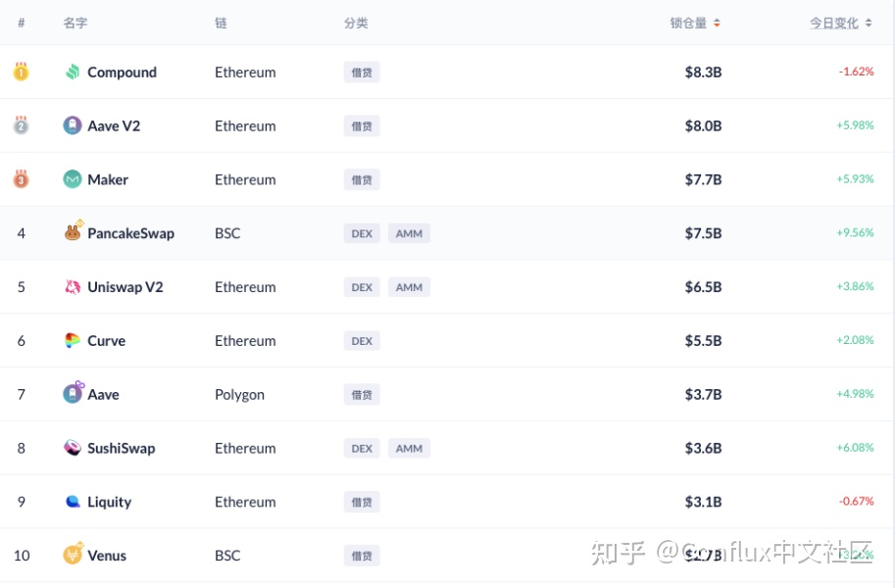Click the Venus gold logo icon

click(x=74, y=554)
